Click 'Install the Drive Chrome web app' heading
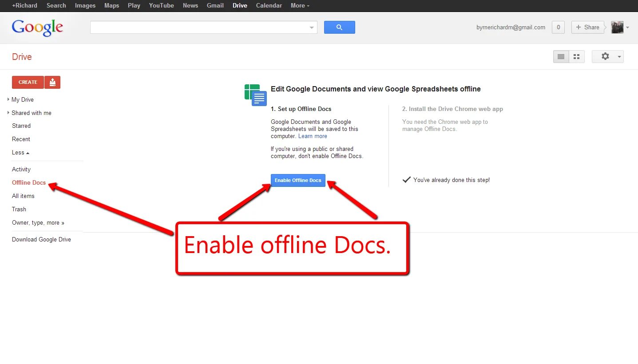638x364 pixels. click(x=452, y=109)
